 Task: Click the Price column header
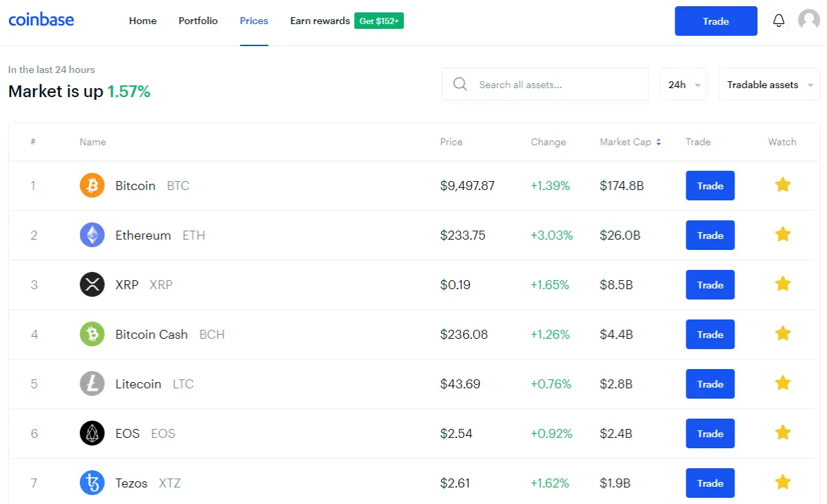(451, 142)
